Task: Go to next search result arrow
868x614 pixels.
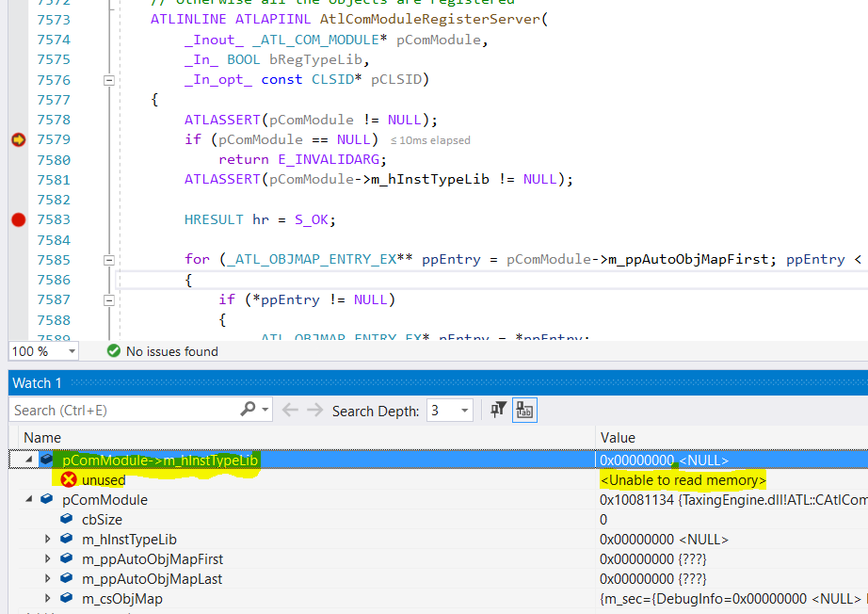Action: point(315,411)
